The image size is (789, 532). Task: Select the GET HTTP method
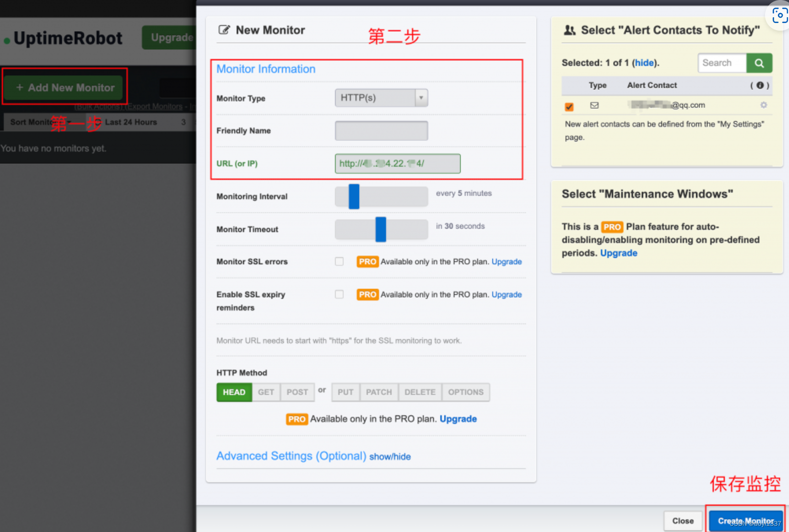point(266,392)
